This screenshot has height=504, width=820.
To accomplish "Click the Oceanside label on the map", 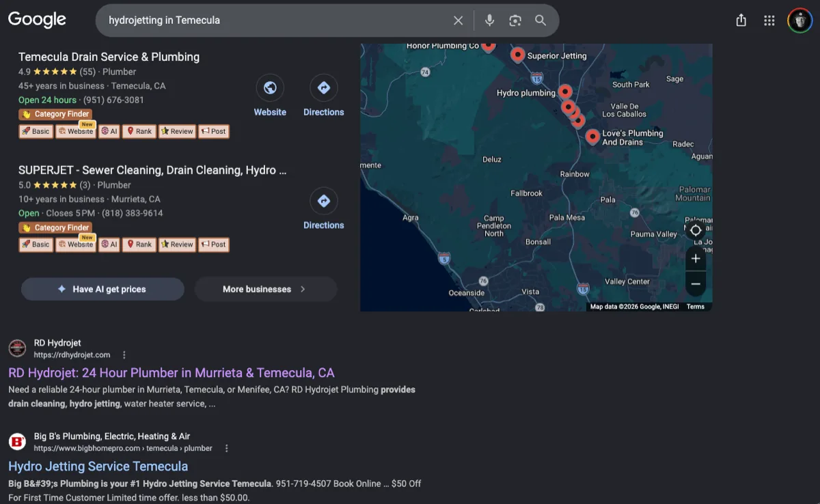I will click(x=467, y=293).
